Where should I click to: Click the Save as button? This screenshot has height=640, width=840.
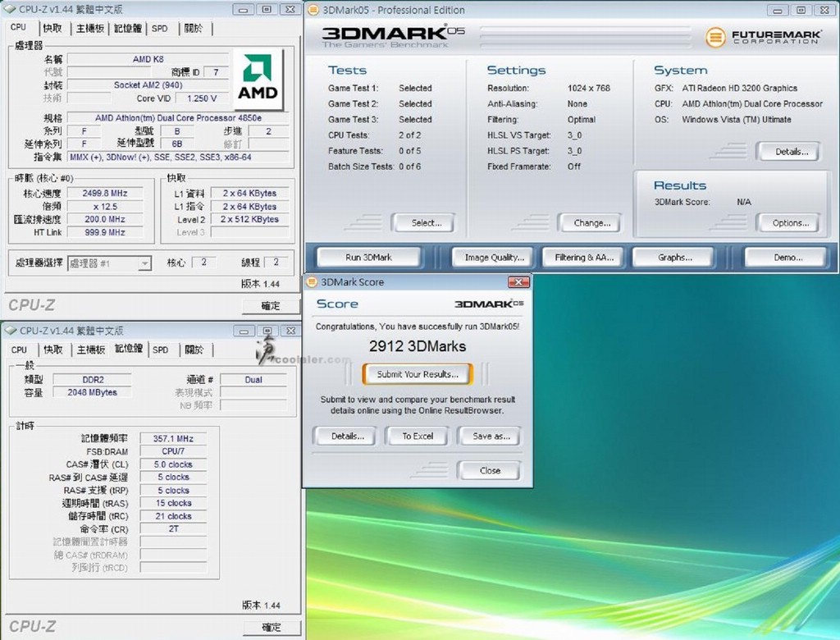(x=491, y=437)
